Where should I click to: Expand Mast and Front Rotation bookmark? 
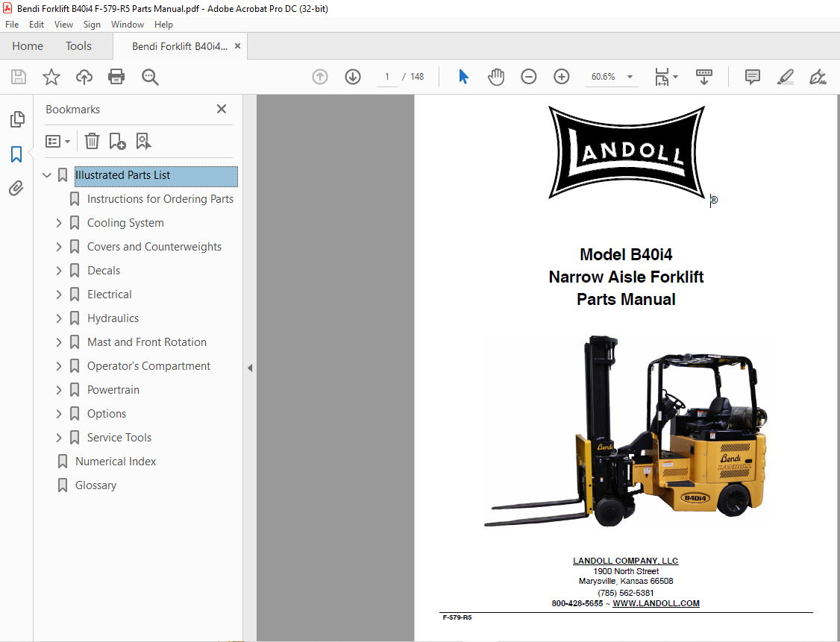(x=58, y=342)
